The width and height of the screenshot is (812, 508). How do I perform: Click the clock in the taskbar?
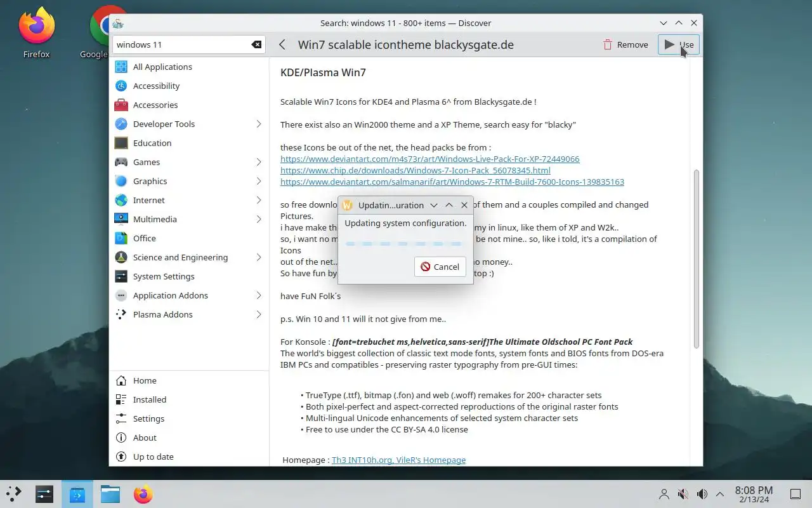click(x=754, y=494)
